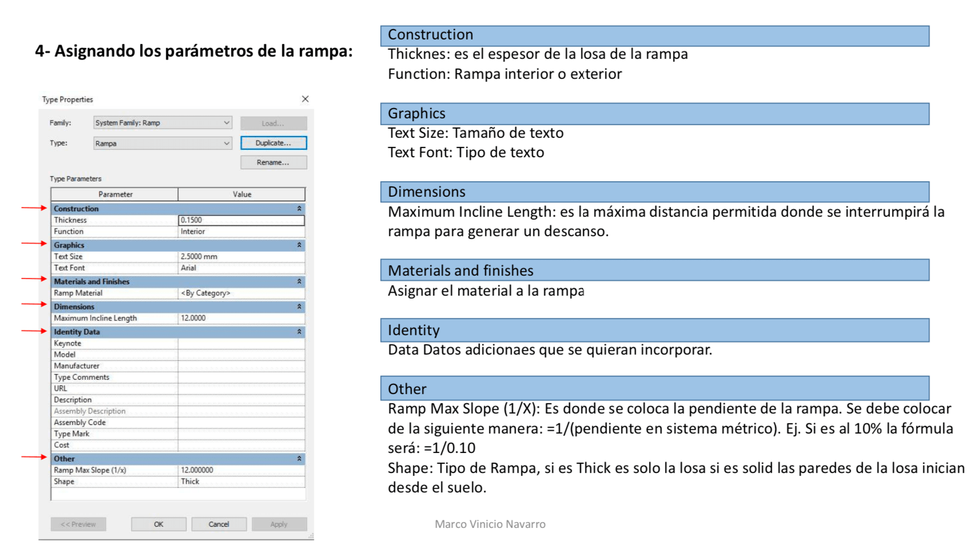This screenshot has width=980, height=548.
Task: Open the Type dropdown showing Rampa
Action: [163, 143]
